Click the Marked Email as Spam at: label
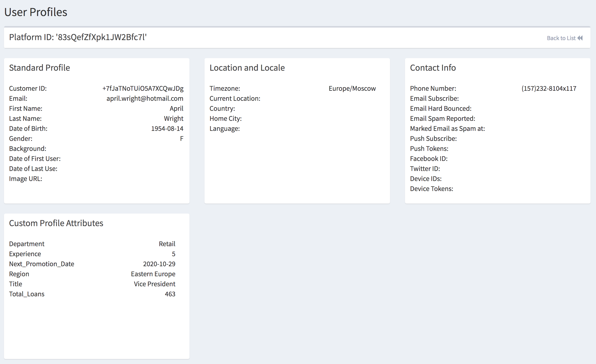The image size is (596, 364). pyautogui.click(x=448, y=129)
